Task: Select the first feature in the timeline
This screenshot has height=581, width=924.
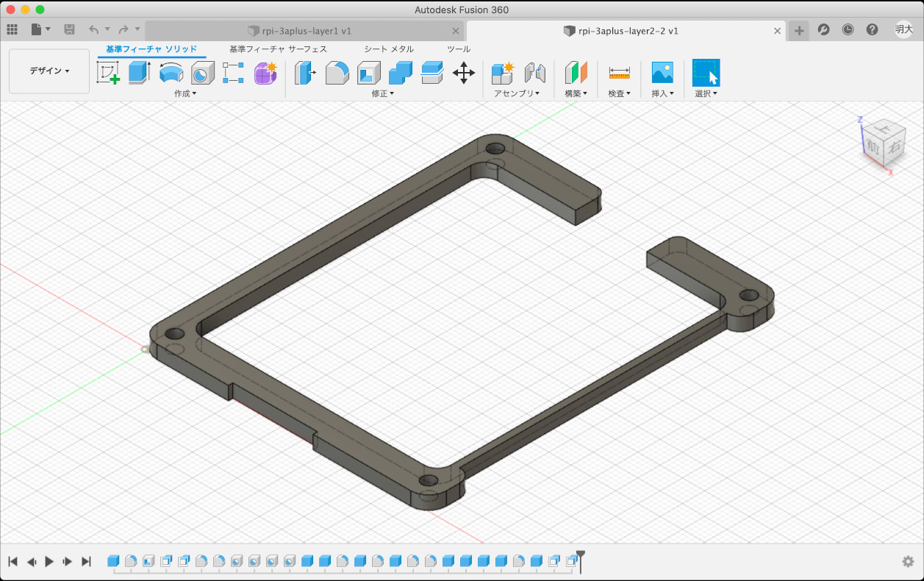Action: click(113, 561)
